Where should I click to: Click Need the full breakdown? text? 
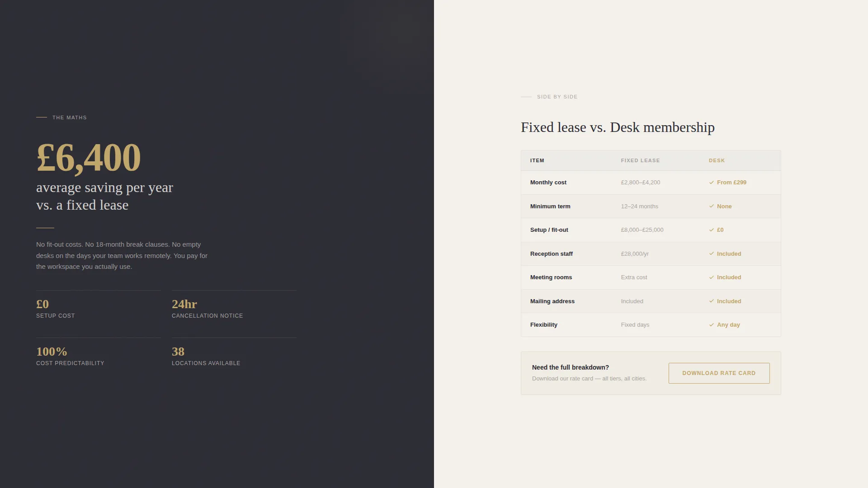[571, 367]
